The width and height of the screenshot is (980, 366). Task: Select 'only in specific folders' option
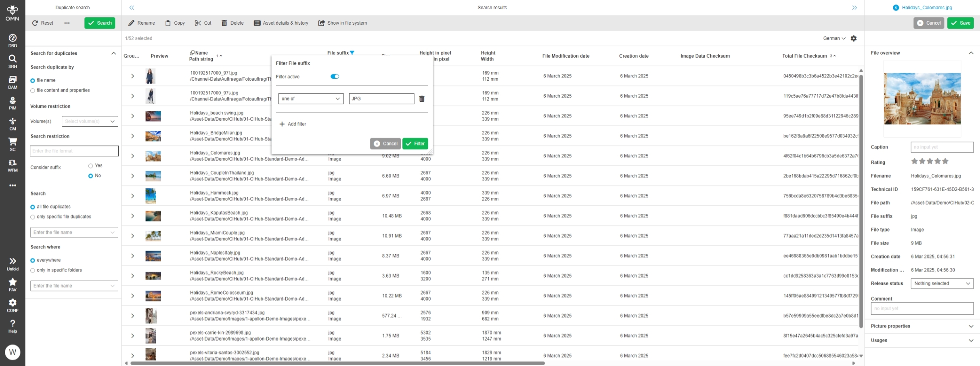click(x=33, y=270)
